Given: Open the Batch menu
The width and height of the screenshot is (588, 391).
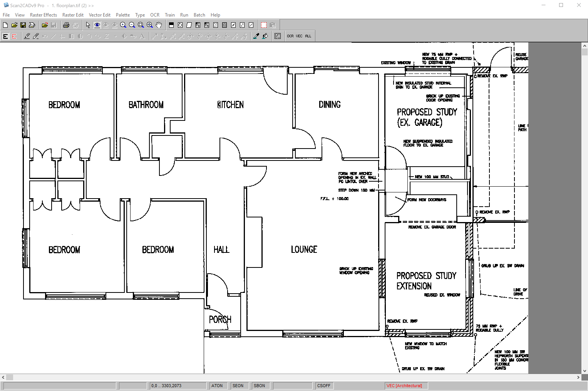Looking at the screenshot, I should 199,15.
